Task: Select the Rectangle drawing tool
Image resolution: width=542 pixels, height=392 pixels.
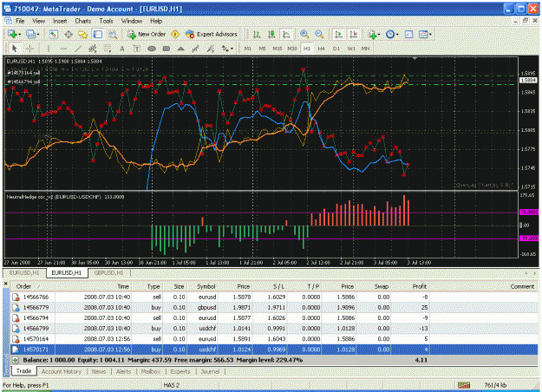Action: 167,49
